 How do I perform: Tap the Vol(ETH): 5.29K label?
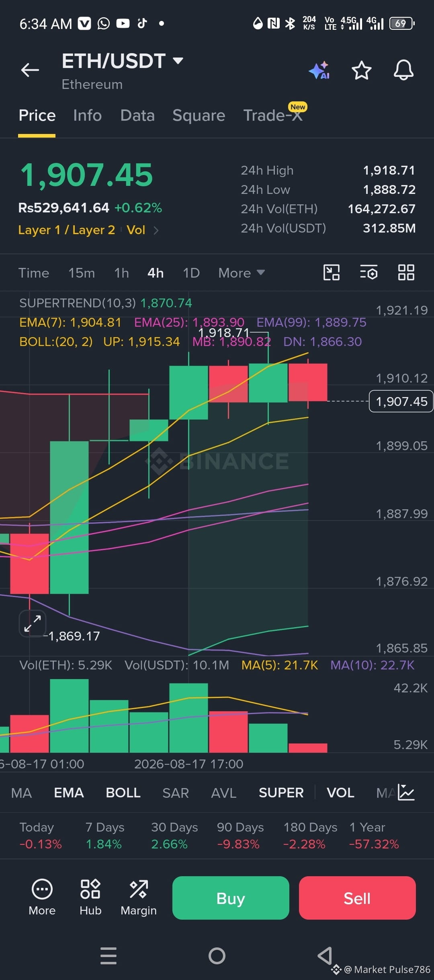pos(66,665)
